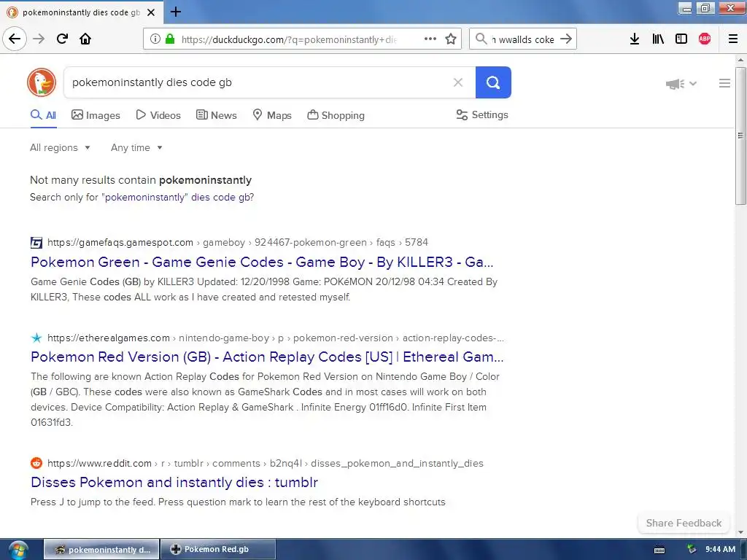Clear the DuckDuckGo search query
Image resolution: width=747 pixels, height=560 pixels.
coord(458,82)
